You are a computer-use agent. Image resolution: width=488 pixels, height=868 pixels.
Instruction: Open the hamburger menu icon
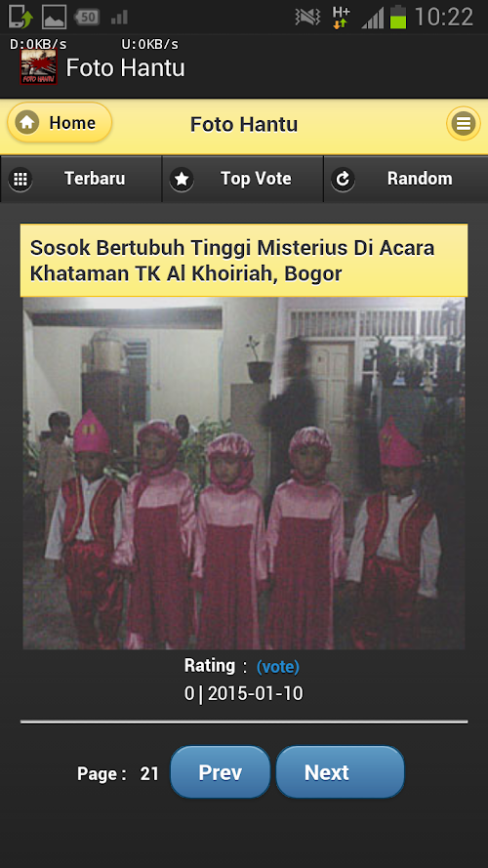pos(463,123)
